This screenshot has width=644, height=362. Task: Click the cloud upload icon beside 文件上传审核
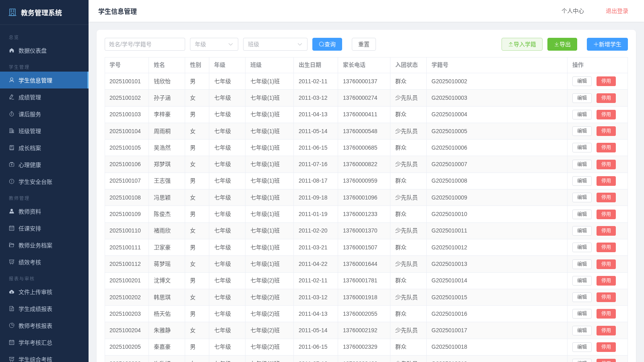click(12, 292)
